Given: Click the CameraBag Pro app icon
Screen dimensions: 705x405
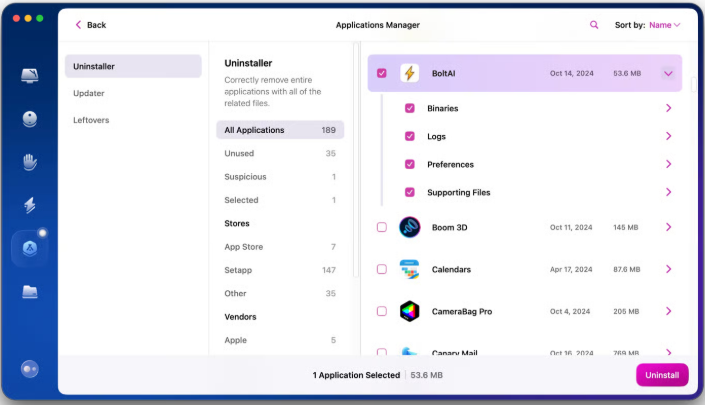Looking at the screenshot, I should coord(409,311).
